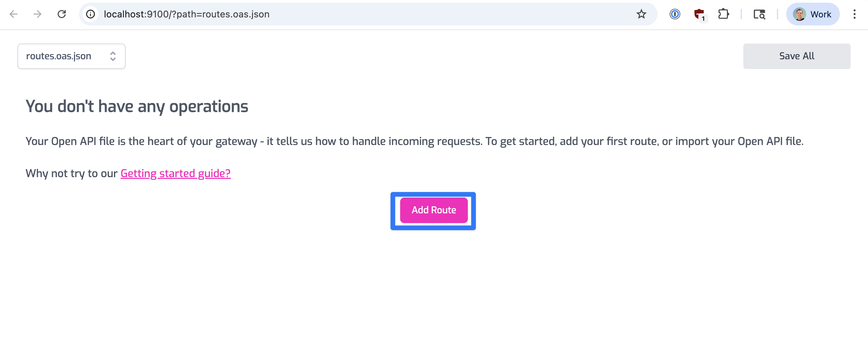
Task: Open the 1Password extension
Action: (x=675, y=14)
